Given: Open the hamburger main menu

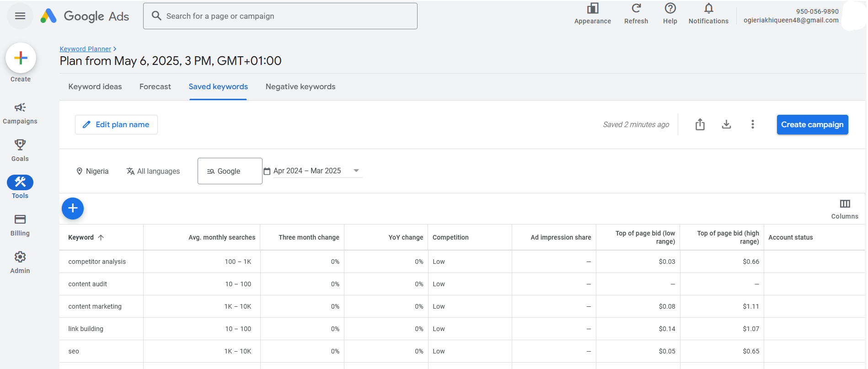Looking at the screenshot, I should pyautogui.click(x=20, y=16).
